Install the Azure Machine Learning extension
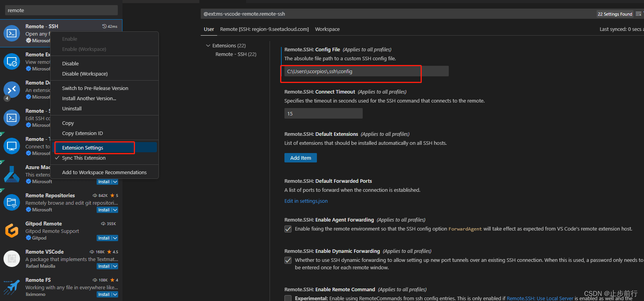The height and width of the screenshot is (301, 644). tap(104, 182)
